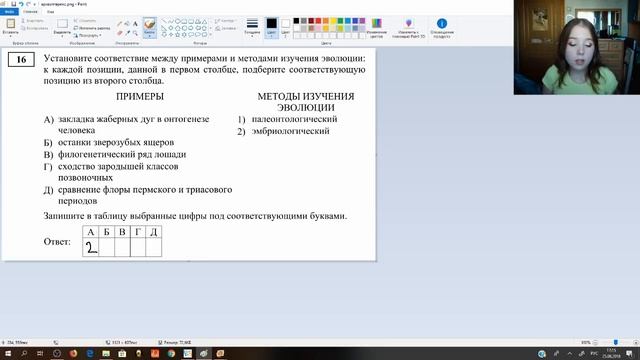Image resolution: width=640 pixels, height=360 pixels.
Task: Click the text 'палеонтологический'
Action: click(x=294, y=119)
